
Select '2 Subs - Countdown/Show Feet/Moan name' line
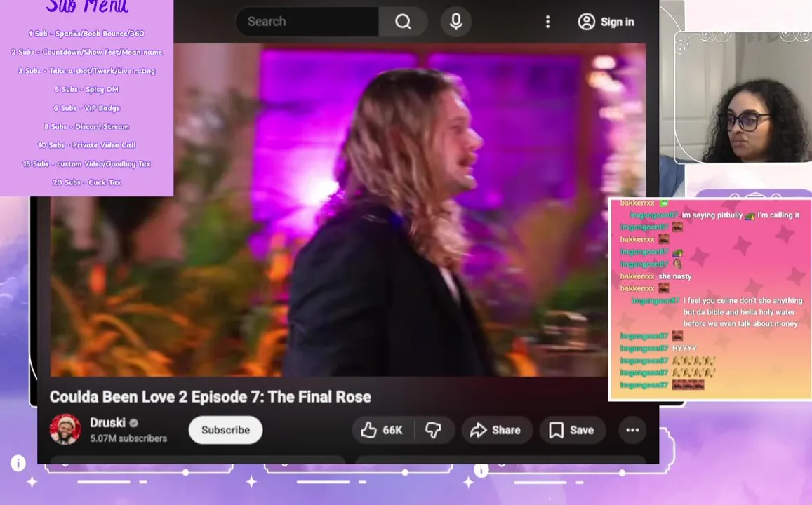point(86,53)
